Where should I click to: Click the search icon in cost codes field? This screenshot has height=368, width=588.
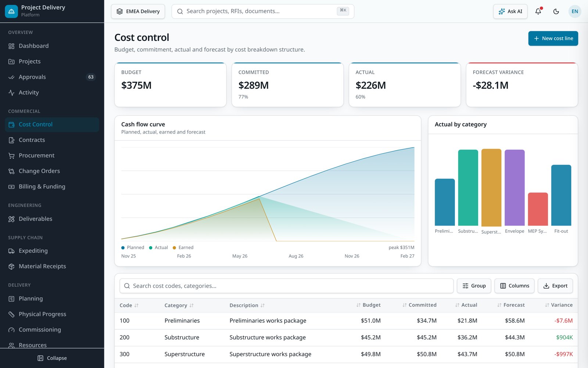click(127, 286)
